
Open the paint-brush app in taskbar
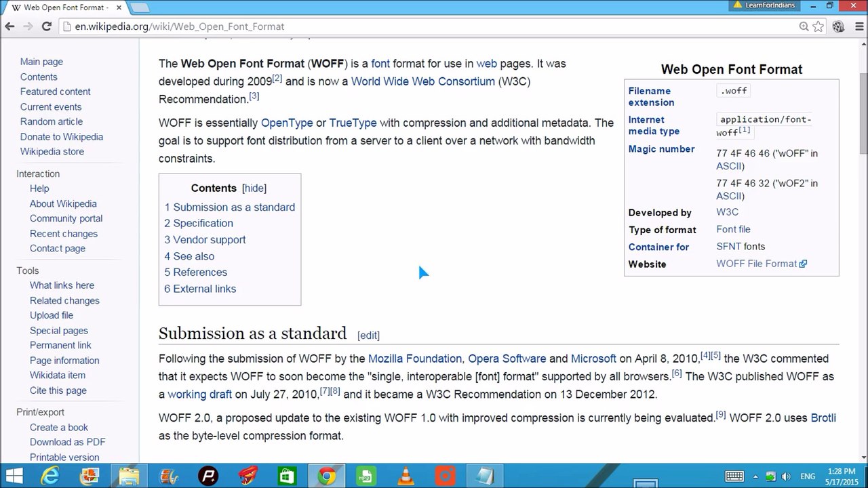click(x=169, y=476)
